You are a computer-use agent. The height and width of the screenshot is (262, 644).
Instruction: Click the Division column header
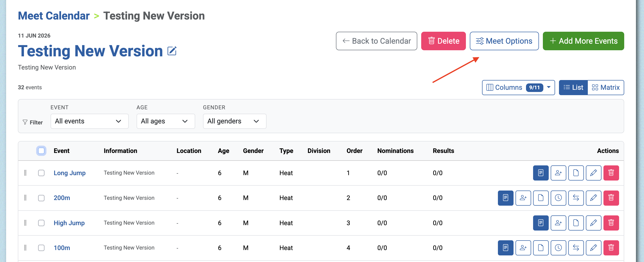(319, 151)
